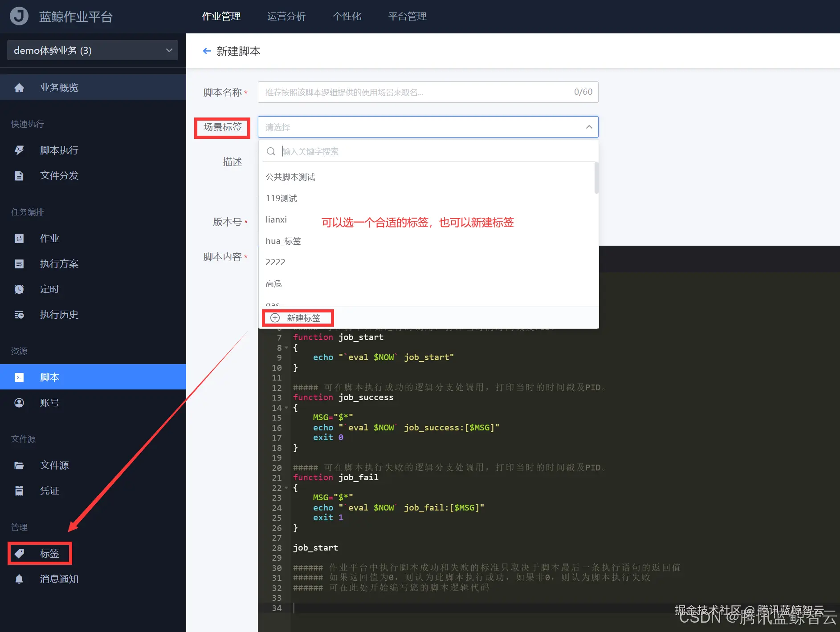Viewport: 840px width, 632px height.
Task: Click the lightning icon beside 脚本执行
Action: click(x=19, y=150)
